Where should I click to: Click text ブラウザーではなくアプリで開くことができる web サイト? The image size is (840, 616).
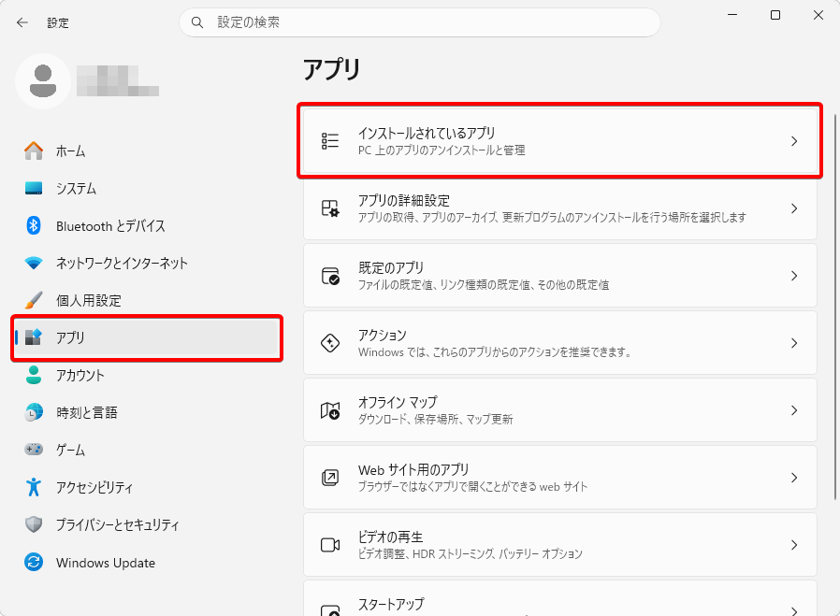point(472,486)
